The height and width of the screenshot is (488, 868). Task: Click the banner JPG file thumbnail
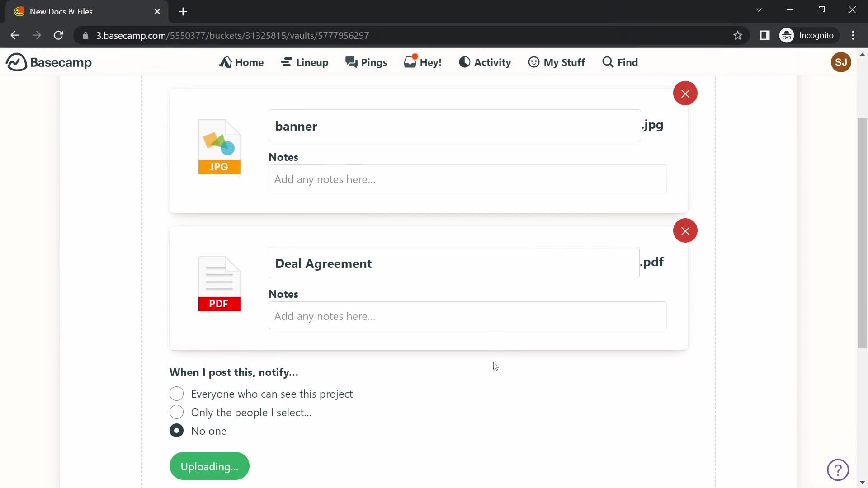tap(219, 146)
